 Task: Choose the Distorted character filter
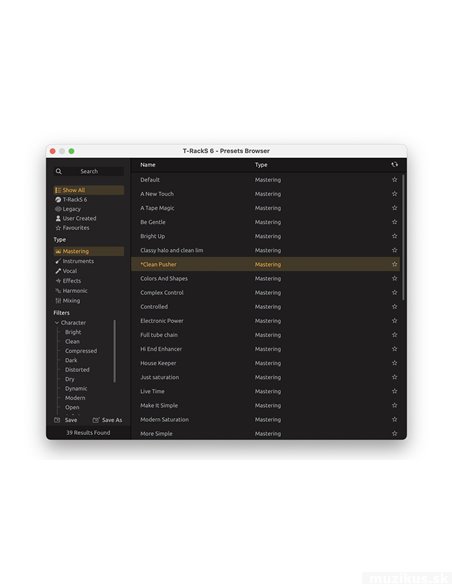point(77,369)
